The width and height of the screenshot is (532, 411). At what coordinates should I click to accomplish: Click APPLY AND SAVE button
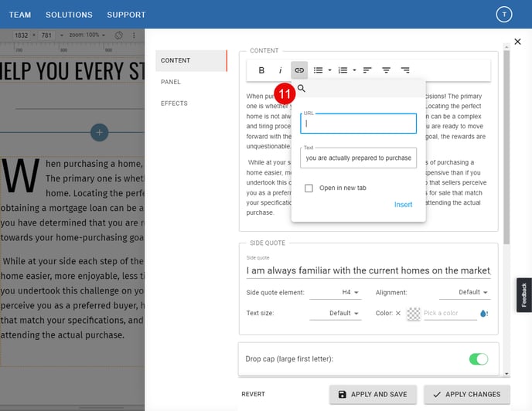click(x=373, y=394)
